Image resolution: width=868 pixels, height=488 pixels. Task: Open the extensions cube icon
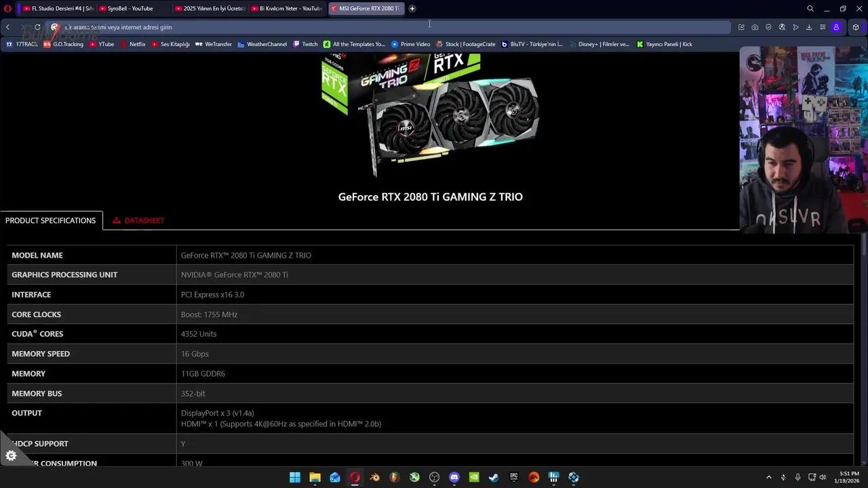pos(856,27)
